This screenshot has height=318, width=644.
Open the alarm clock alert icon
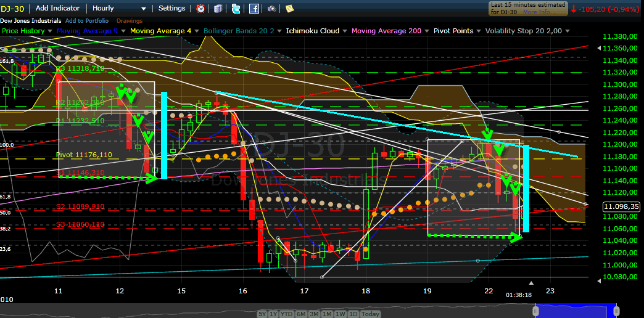pyautogui.click(x=200, y=8)
